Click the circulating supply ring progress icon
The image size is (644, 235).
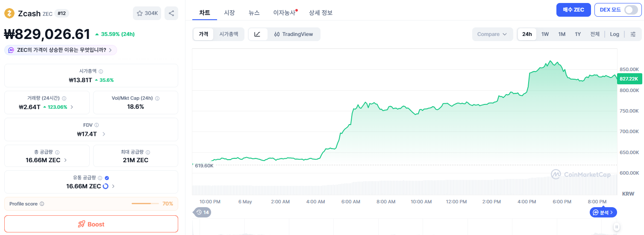coord(106,186)
